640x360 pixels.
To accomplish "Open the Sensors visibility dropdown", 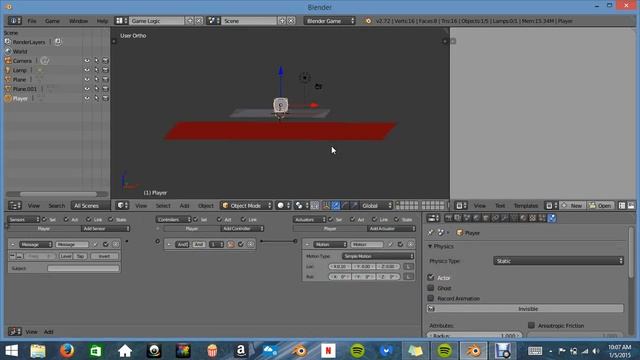I will click(23, 220).
